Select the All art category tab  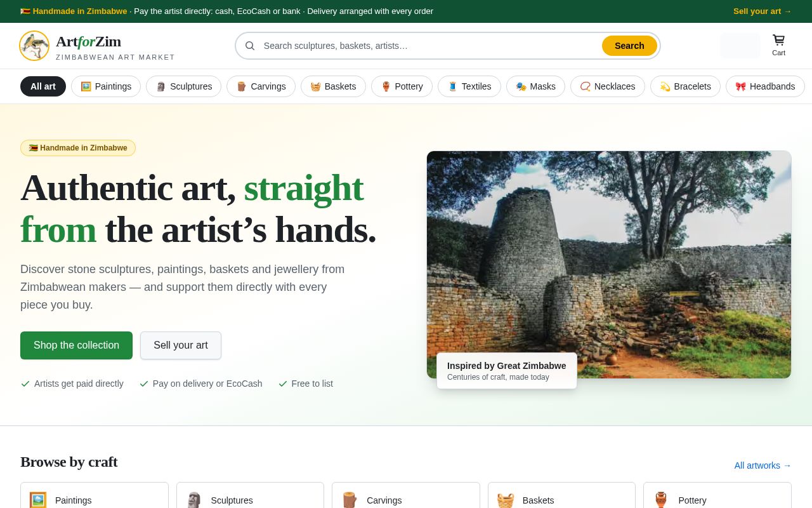click(x=43, y=86)
